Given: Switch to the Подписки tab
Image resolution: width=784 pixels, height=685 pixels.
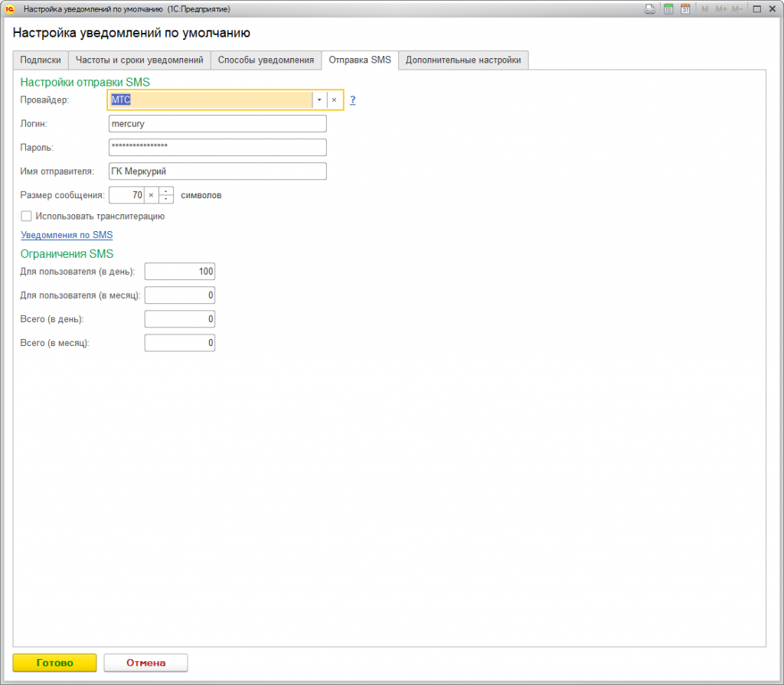Looking at the screenshot, I should [x=40, y=60].
